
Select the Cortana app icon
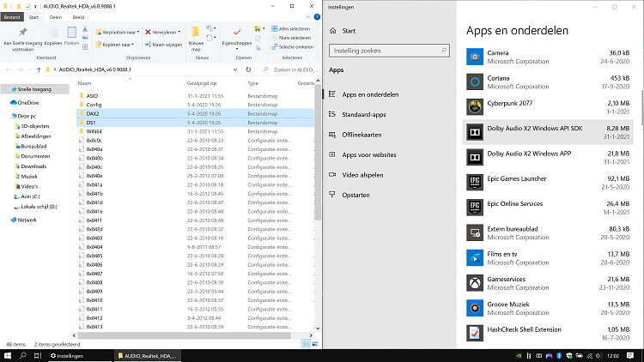coord(475,81)
